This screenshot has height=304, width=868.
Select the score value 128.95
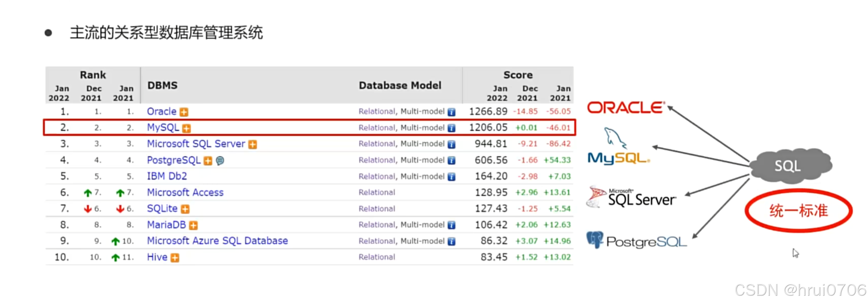click(x=491, y=192)
